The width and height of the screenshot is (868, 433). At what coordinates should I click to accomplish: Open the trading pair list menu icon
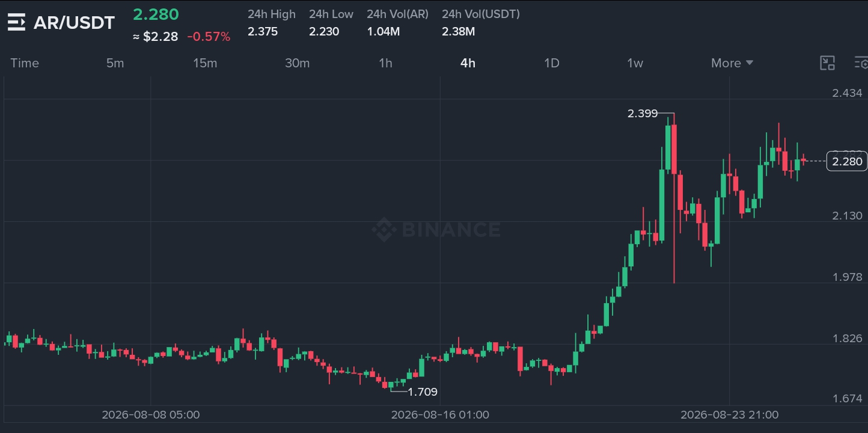(16, 23)
